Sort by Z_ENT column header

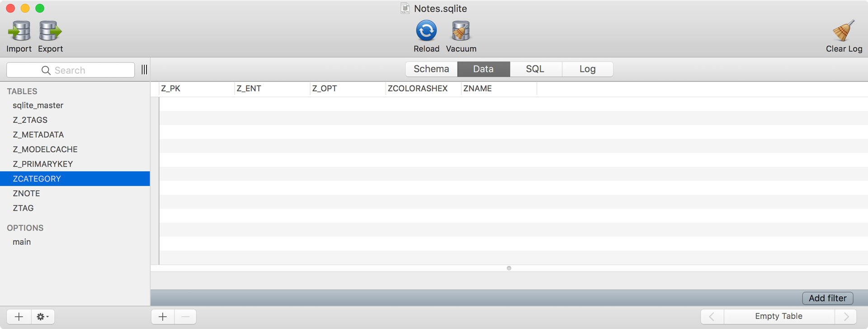[x=273, y=89]
